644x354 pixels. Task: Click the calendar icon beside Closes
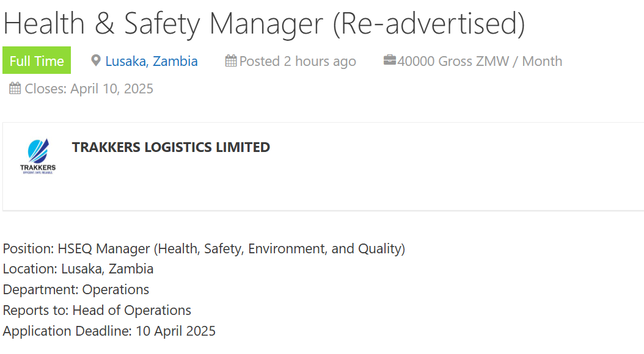pos(15,88)
